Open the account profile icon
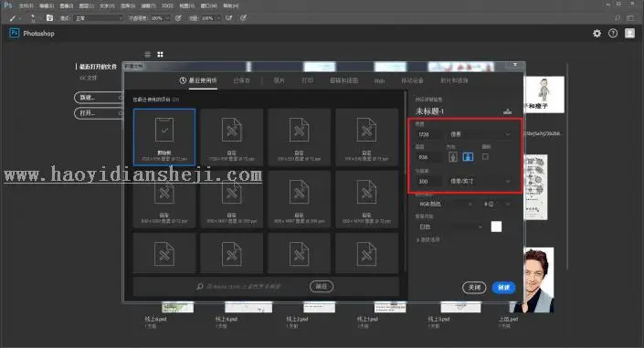Viewport: 644px width, 348px height. [629, 33]
